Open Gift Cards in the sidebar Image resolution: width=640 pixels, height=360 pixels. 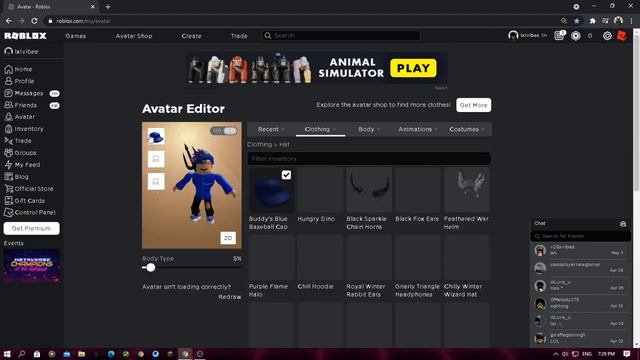[24, 201]
